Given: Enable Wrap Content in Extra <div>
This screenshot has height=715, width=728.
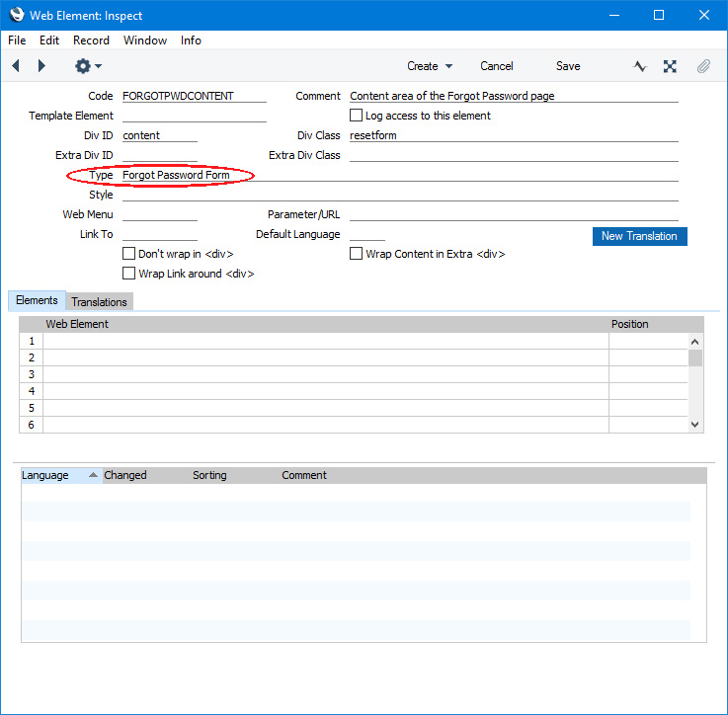Looking at the screenshot, I should (x=356, y=254).
